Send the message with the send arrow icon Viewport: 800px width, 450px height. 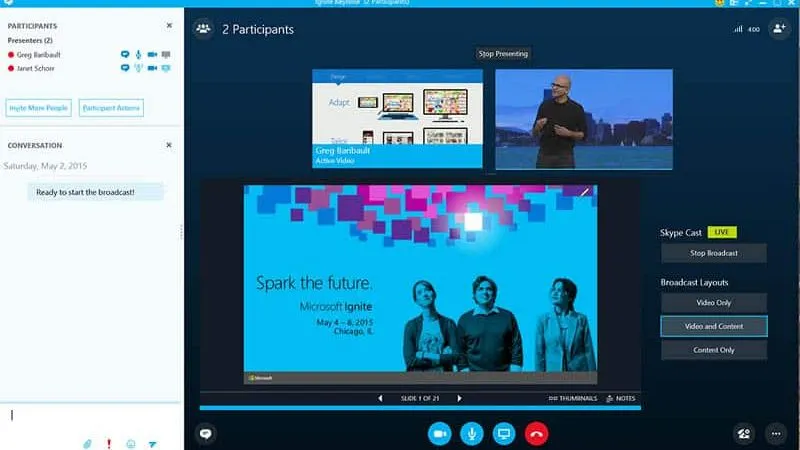tap(153, 444)
